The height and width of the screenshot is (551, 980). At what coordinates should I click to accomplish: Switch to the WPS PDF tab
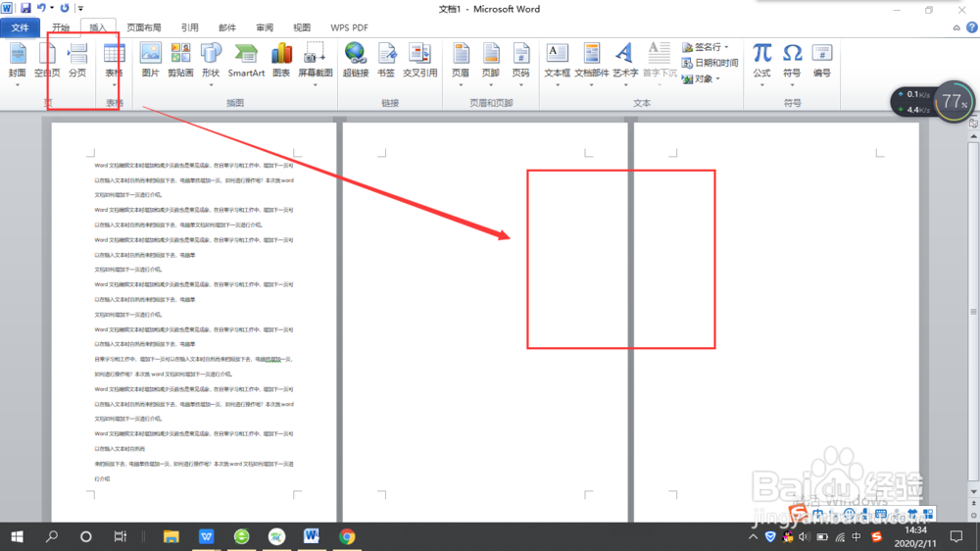pos(349,27)
